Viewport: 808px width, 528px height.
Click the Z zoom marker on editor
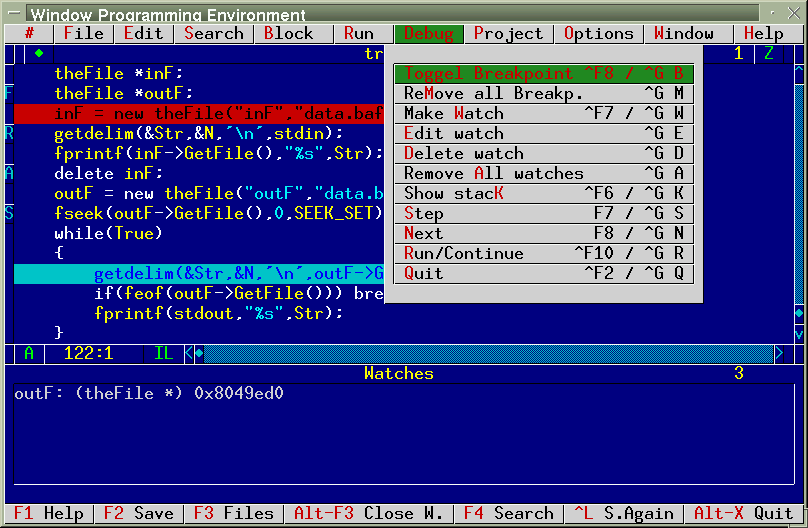(769, 53)
